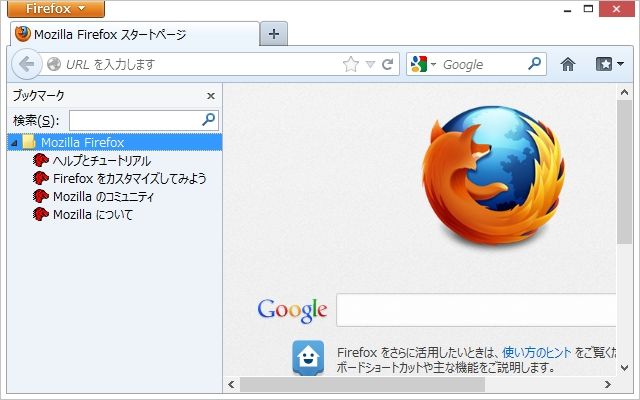Click the toolbar search magnifier icon
640x400 pixels.
tap(534, 64)
